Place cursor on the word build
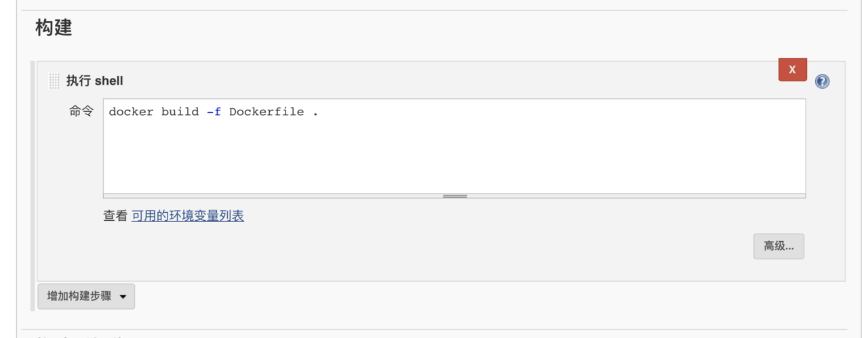 (x=180, y=112)
